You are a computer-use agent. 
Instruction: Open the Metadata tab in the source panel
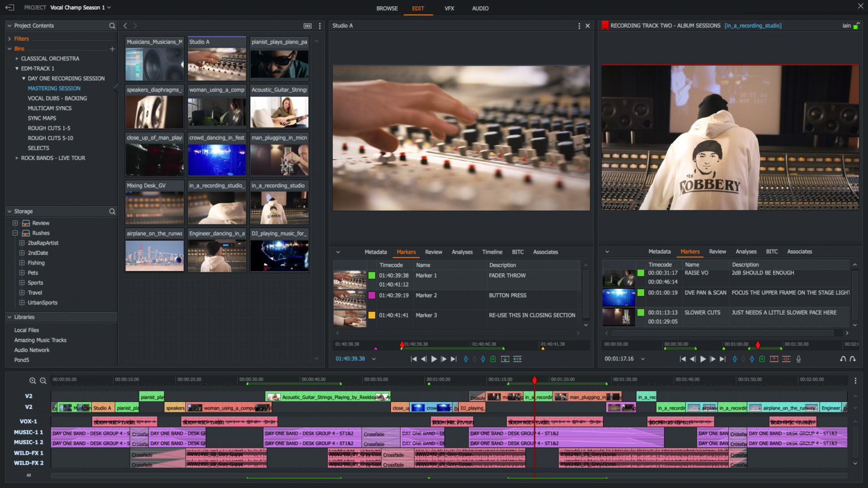click(375, 252)
